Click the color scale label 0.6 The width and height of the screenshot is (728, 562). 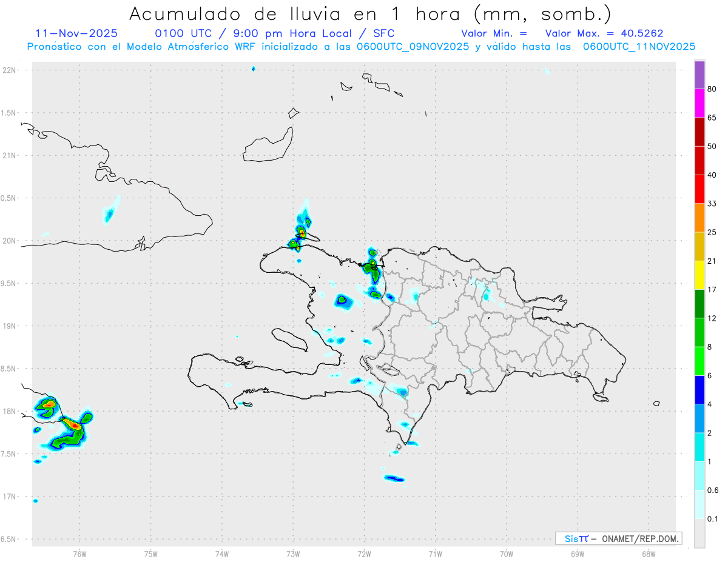point(713,490)
